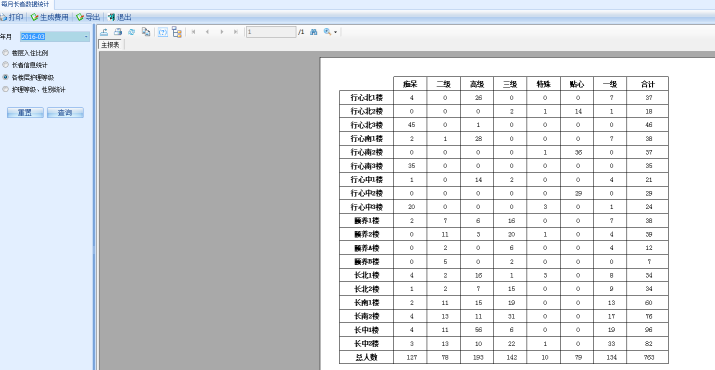Image resolution: width=715 pixels, height=370 pixels.
Task: Go to next page arrow icon
Action: pos(222,32)
